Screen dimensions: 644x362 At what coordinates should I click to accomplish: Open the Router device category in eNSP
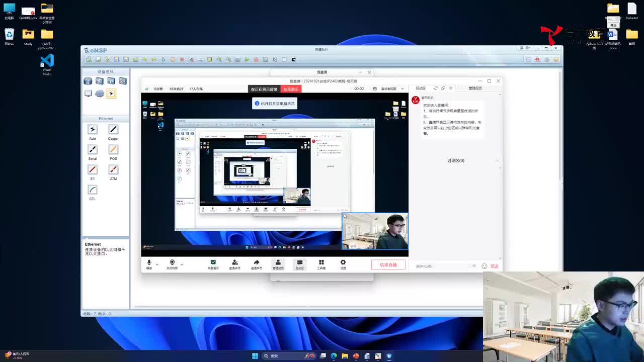[x=88, y=81]
